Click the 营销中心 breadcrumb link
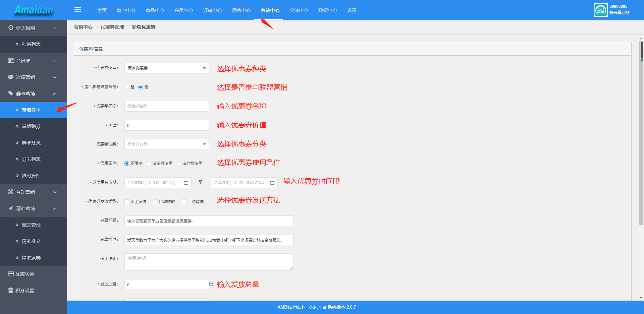The image size is (644, 314). tap(83, 27)
